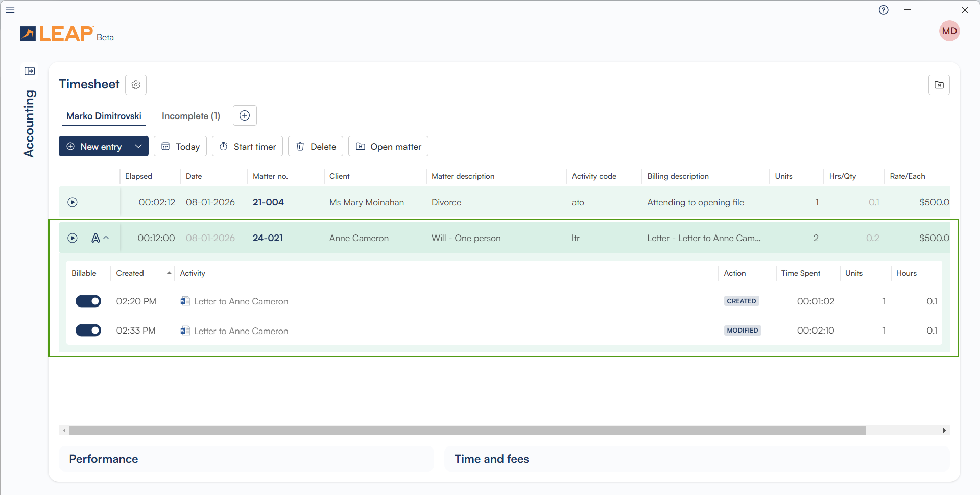980x495 pixels.
Task: Toggle the Accounting sidebar panel icon
Action: pos(30,71)
